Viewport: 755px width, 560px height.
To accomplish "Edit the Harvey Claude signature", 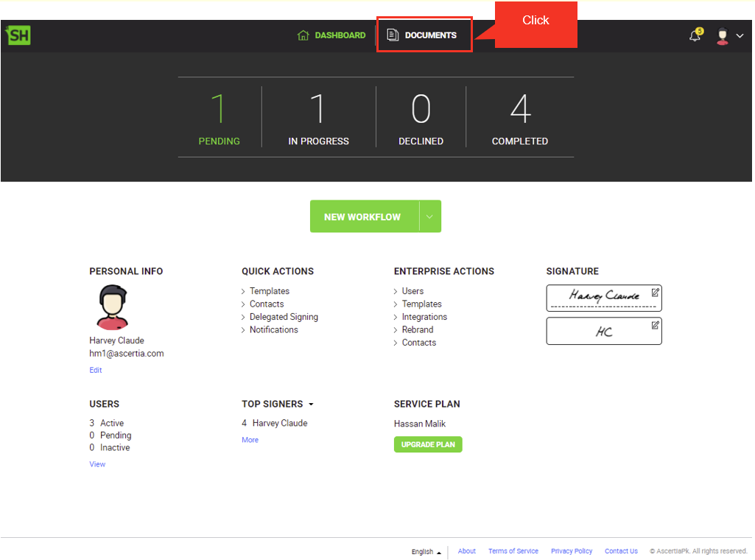I will coord(655,293).
